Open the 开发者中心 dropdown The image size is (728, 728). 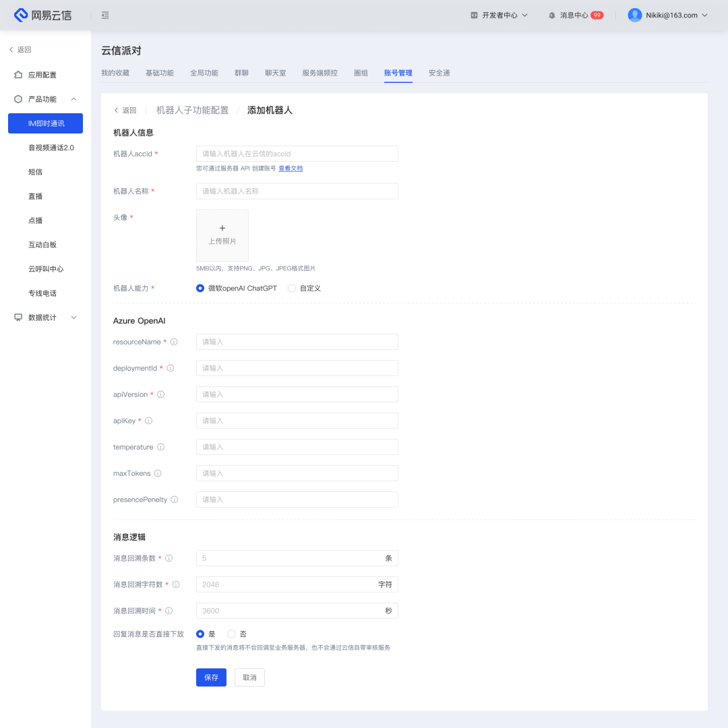(x=499, y=14)
